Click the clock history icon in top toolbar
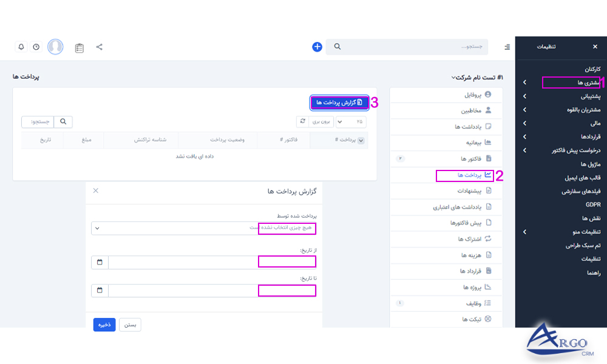This screenshot has width=607, height=364. [x=36, y=47]
